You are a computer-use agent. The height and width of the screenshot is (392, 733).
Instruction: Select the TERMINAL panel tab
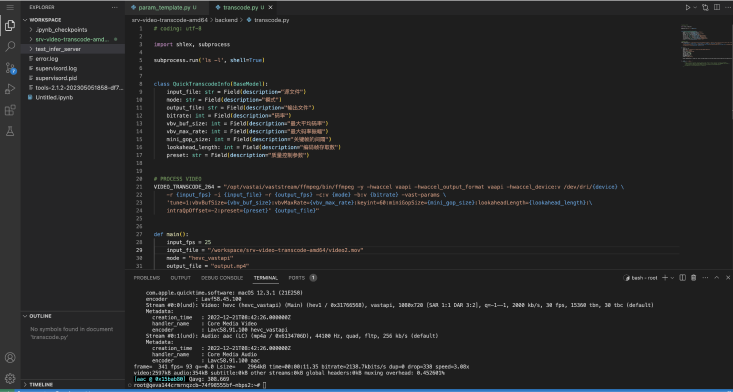point(266,278)
